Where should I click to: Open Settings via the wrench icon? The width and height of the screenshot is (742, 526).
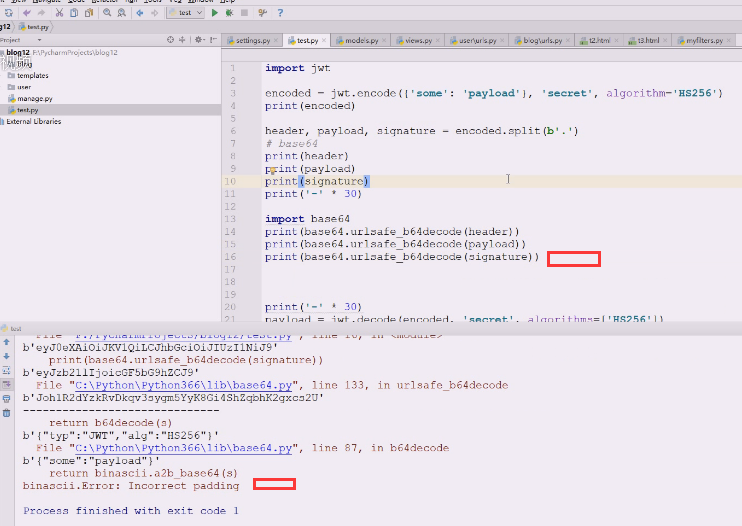pos(262,13)
